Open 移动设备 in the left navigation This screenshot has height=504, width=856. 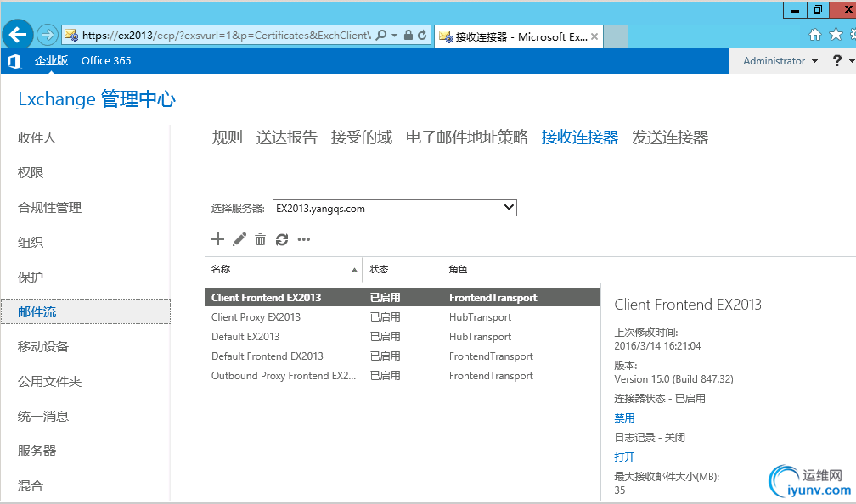coord(43,346)
